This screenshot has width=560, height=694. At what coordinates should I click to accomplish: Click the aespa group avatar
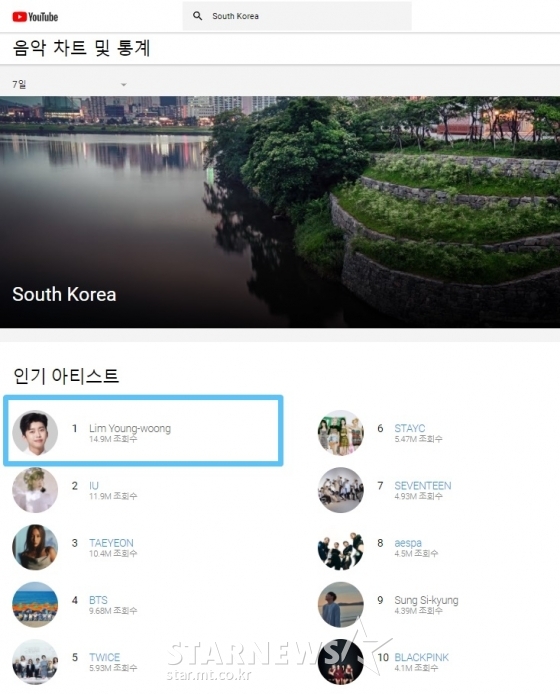[340, 547]
